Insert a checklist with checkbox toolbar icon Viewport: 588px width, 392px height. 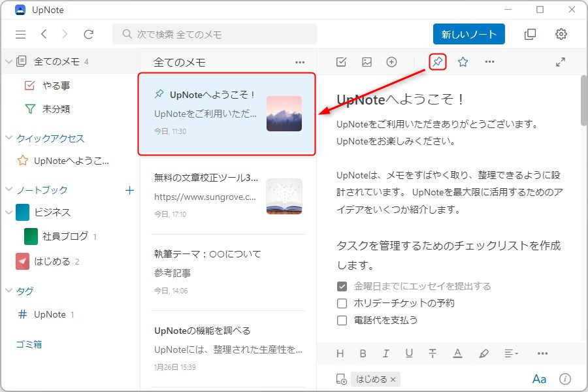click(341, 62)
